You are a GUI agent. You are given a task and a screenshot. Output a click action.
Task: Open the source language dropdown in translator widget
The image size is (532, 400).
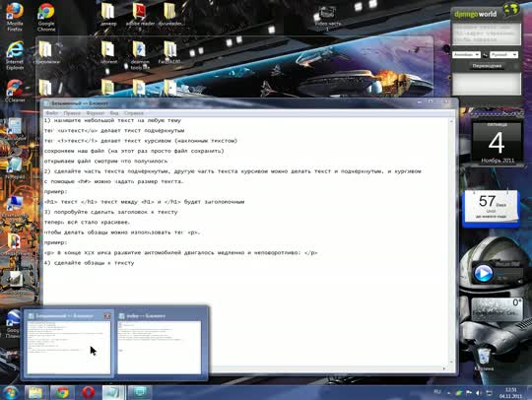(466, 54)
